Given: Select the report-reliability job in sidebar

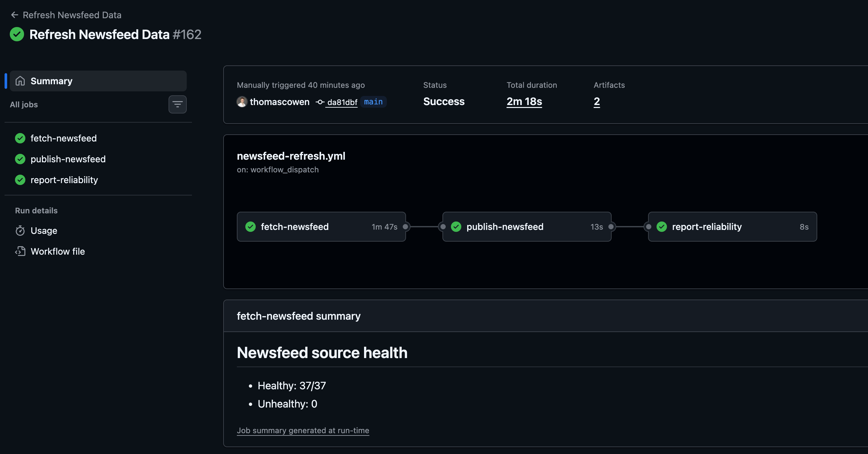Looking at the screenshot, I should coord(98,180).
